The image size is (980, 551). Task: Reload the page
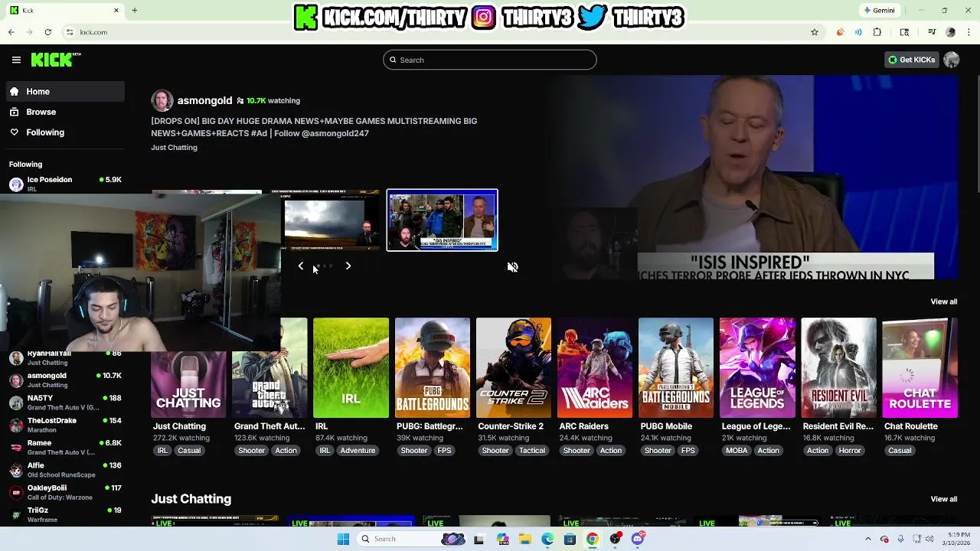pos(47,32)
